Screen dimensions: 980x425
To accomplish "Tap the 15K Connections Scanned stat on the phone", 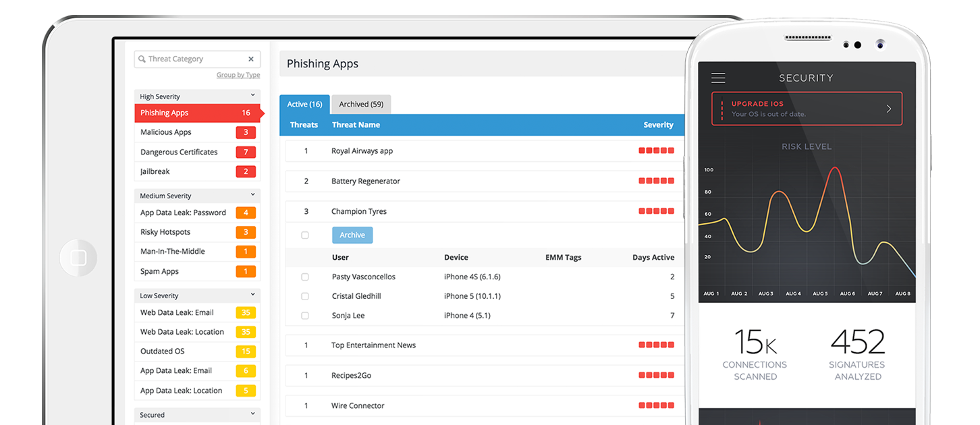I will pyautogui.click(x=755, y=355).
